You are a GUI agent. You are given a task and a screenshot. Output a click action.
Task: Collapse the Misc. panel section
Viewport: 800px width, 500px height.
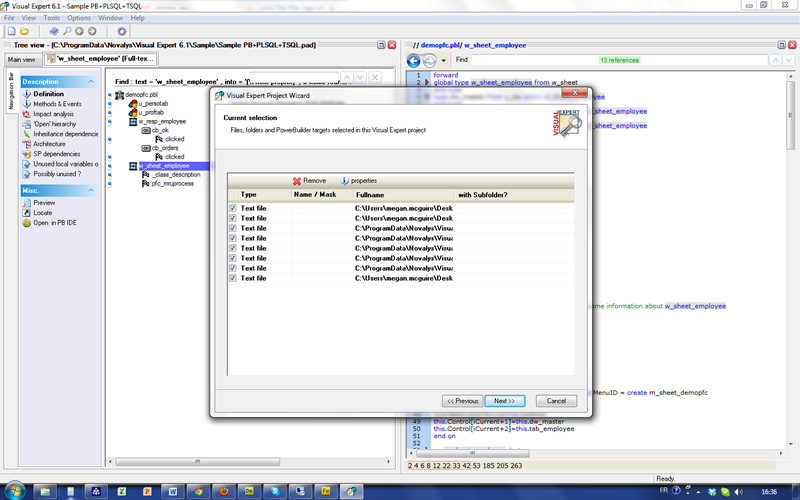pos(89,190)
